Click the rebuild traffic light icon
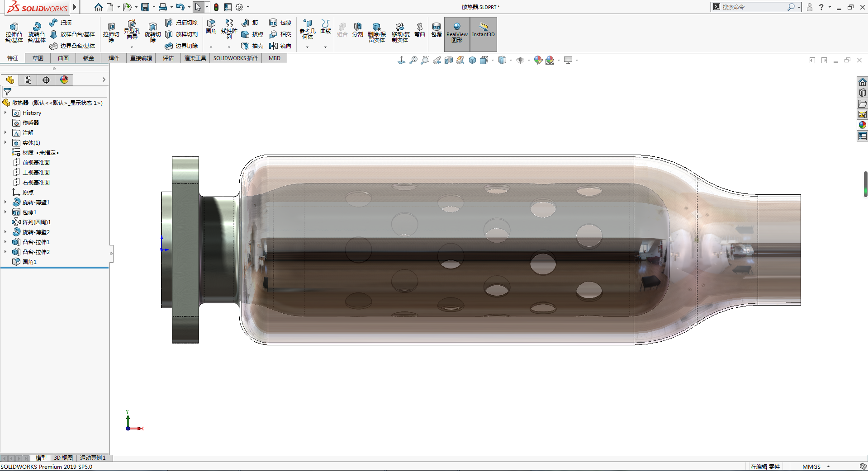Screen dimensions: 868x471 (x=216, y=7)
